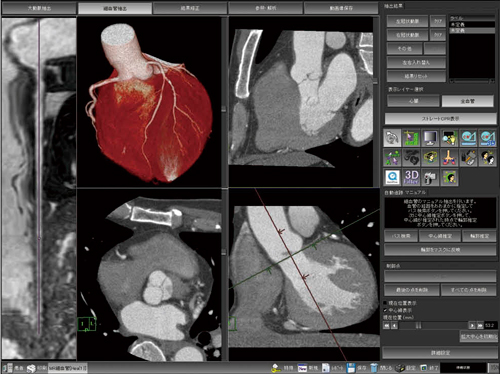Enable the current position display checkbox
This screenshot has width=500, height=374.
385,303
